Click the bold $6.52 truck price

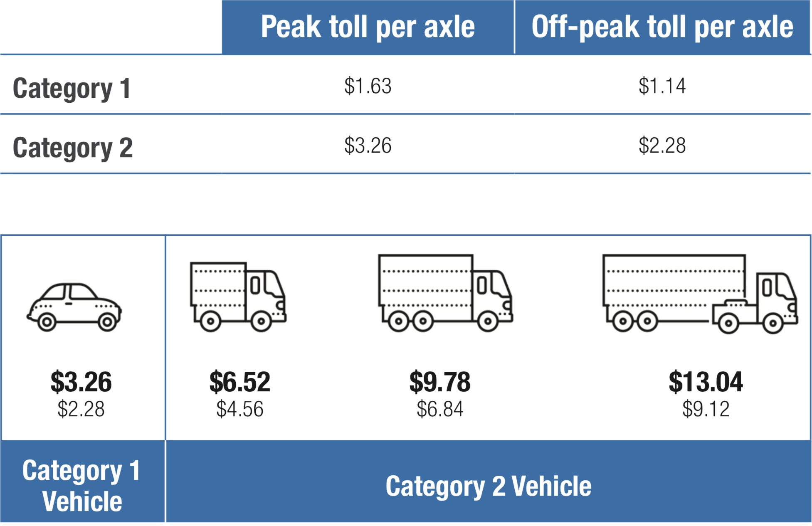click(240, 382)
